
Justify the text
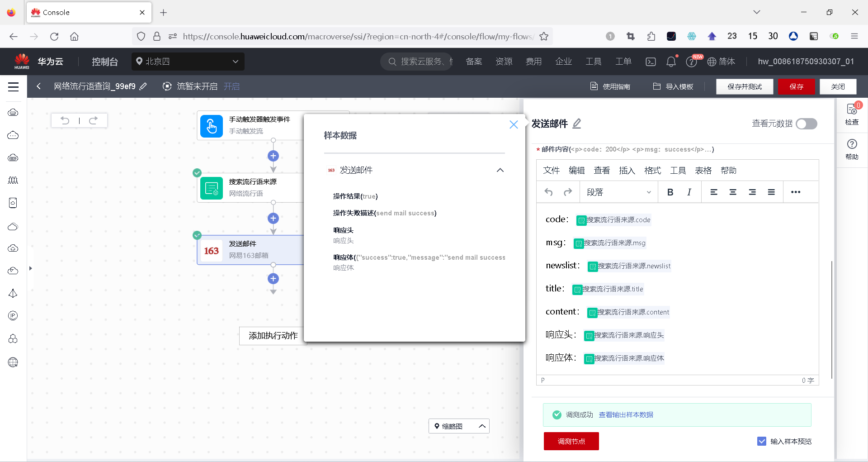pos(771,192)
